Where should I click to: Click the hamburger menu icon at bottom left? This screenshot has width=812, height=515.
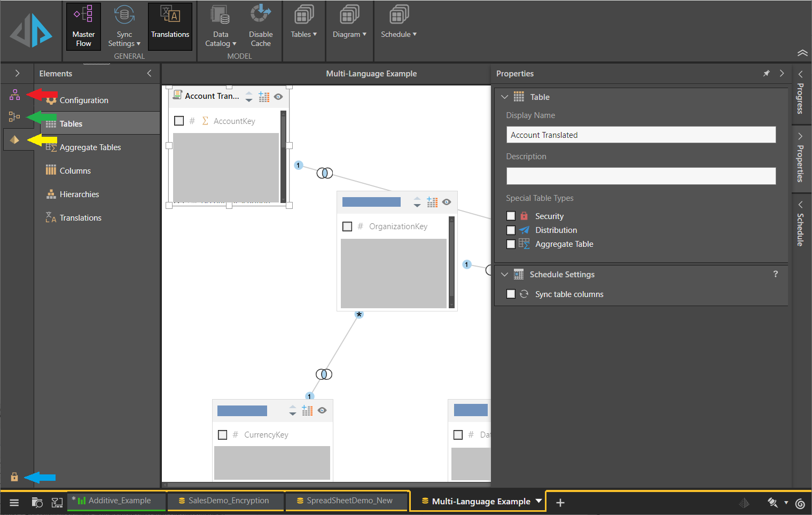click(14, 502)
